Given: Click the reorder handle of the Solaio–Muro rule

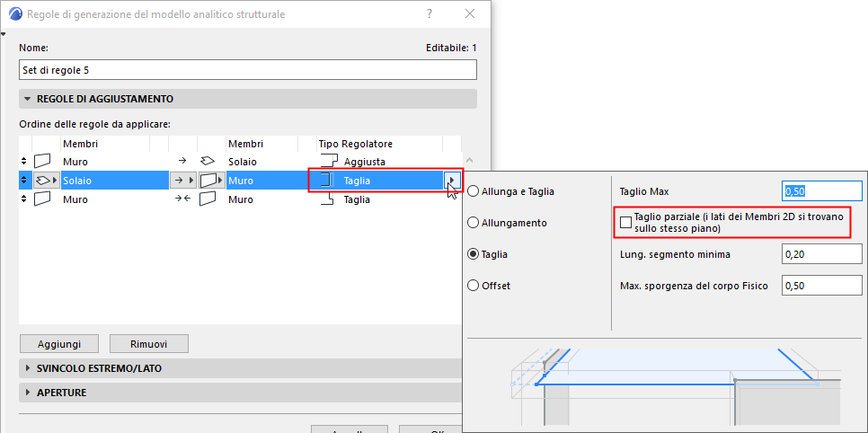Looking at the screenshot, I should coord(23,181).
